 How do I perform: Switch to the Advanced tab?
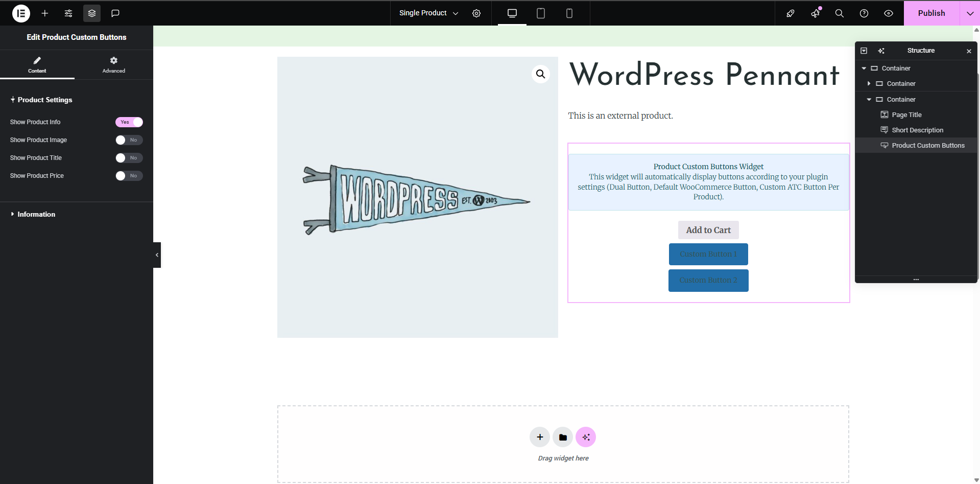114,65
